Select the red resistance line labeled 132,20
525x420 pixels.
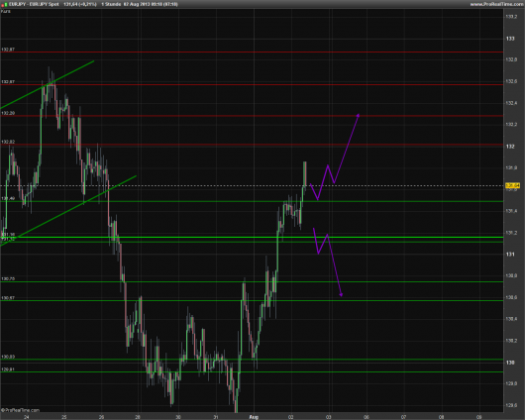[252, 116]
